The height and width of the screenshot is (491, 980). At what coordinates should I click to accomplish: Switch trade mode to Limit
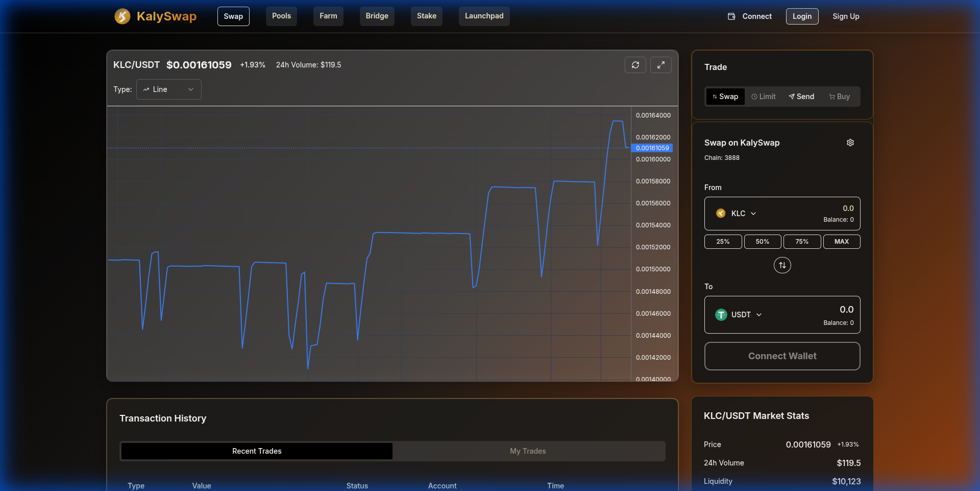[x=763, y=96]
